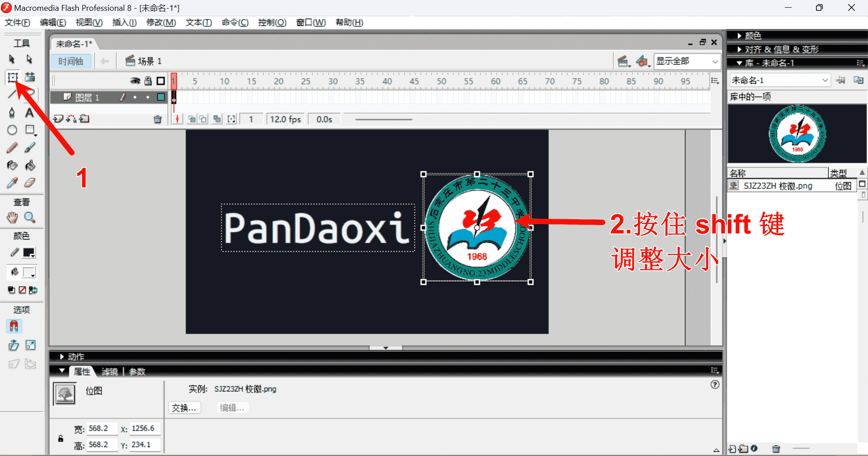Select the Oval tool
The height and width of the screenshot is (456, 868).
coord(12,130)
